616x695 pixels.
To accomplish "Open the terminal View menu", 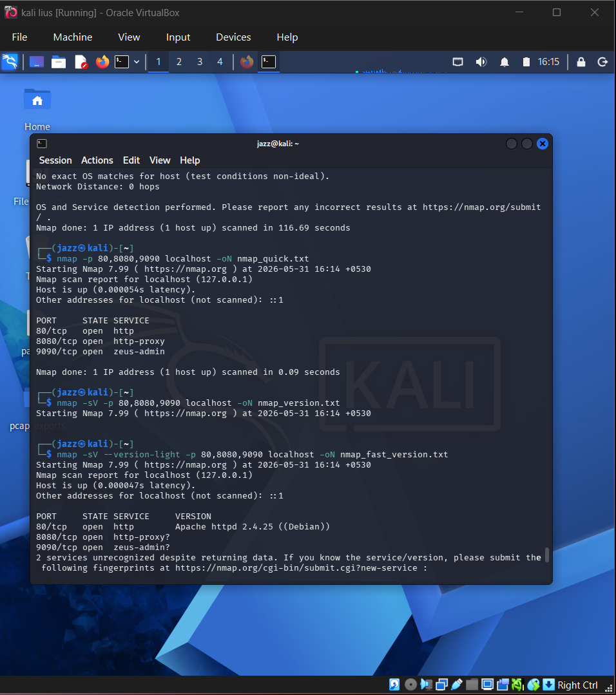I will pyautogui.click(x=160, y=160).
